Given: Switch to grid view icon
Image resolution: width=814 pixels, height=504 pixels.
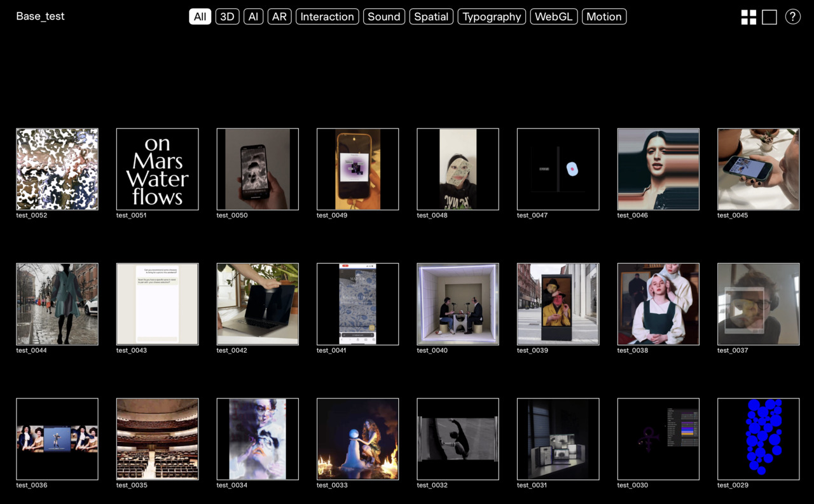Looking at the screenshot, I should pos(748,17).
